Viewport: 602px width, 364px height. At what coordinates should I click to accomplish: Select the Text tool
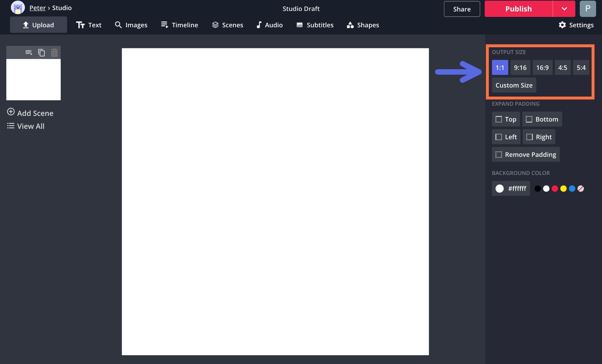point(89,25)
